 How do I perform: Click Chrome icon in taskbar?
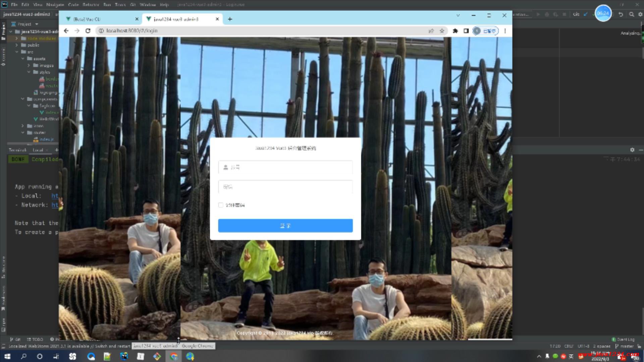click(174, 356)
